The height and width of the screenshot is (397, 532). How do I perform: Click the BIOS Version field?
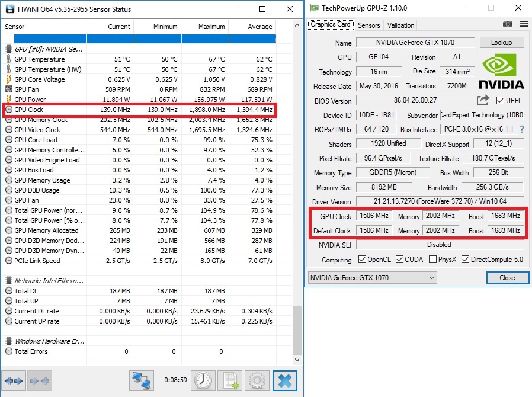pyautogui.click(x=415, y=100)
